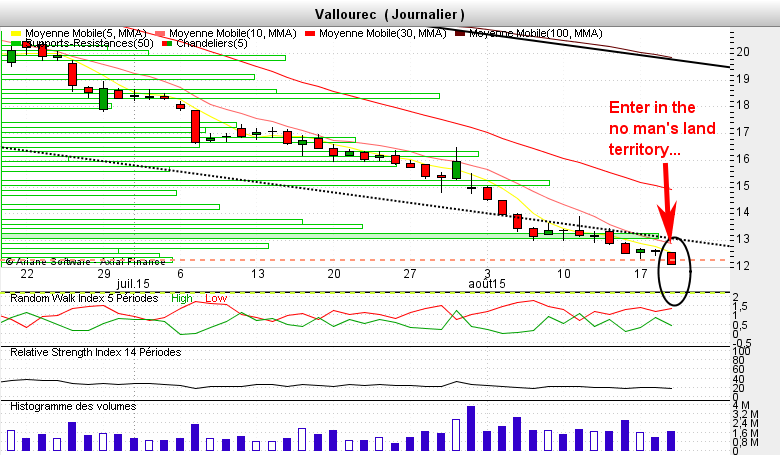Click the green 'High' indicator label
The image size is (780, 455).
[182, 298]
